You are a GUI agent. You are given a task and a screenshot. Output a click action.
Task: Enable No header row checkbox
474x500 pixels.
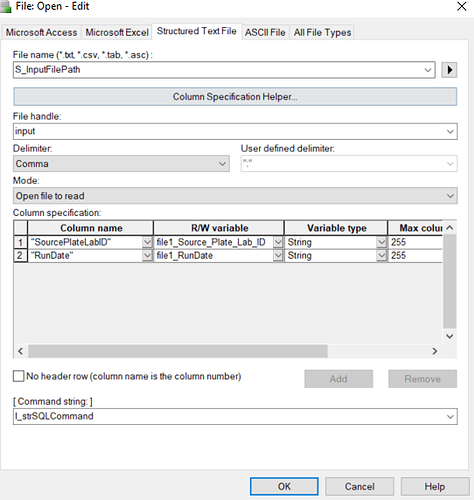19,376
